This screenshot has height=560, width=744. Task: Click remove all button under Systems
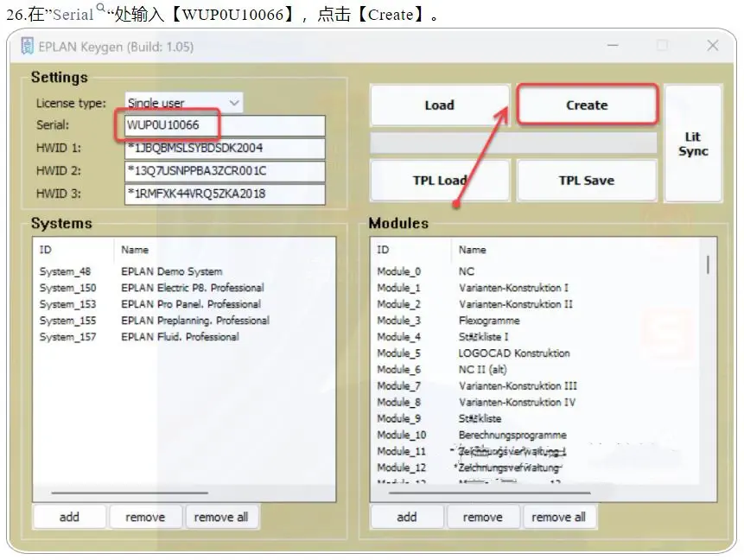(221, 517)
